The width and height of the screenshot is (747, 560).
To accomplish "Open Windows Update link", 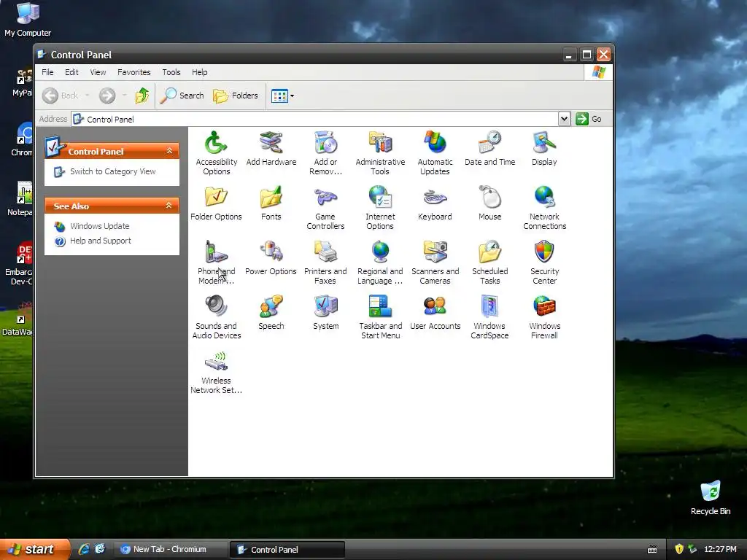I will point(99,226).
